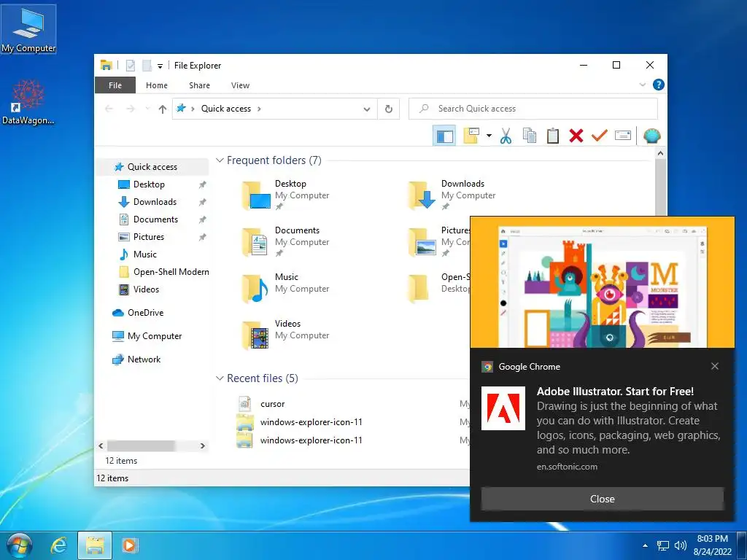Click the Illustrator preview image in notification

[602, 282]
